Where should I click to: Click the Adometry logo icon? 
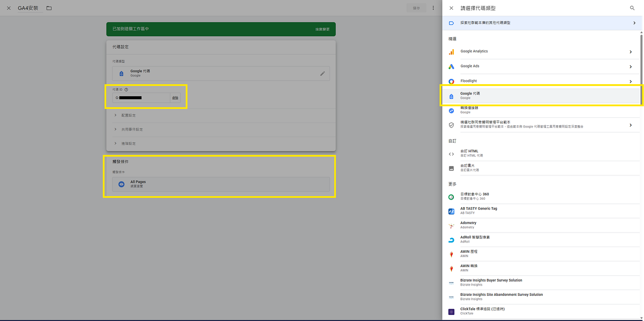click(x=451, y=226)
